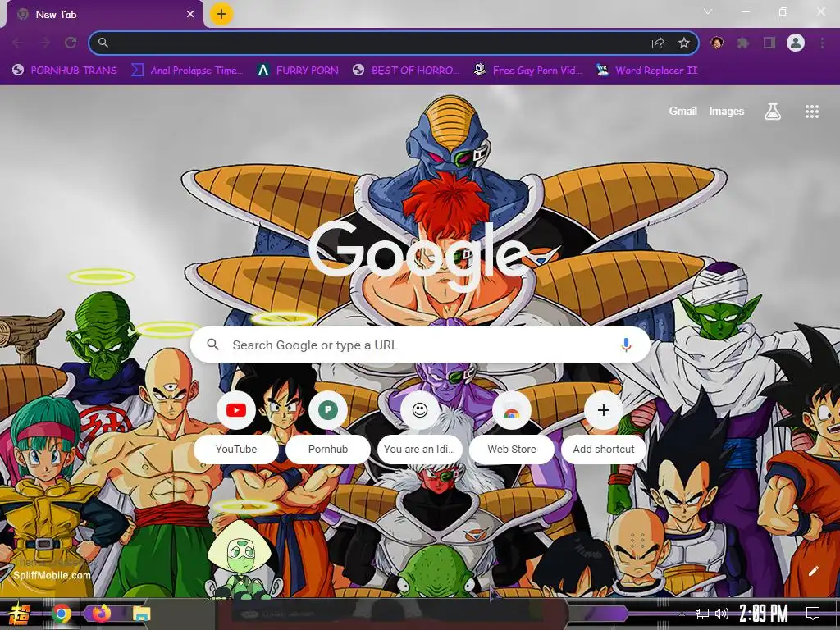Open the Chrome three-dot menu

pyautogui.click(x=822, y=43)
